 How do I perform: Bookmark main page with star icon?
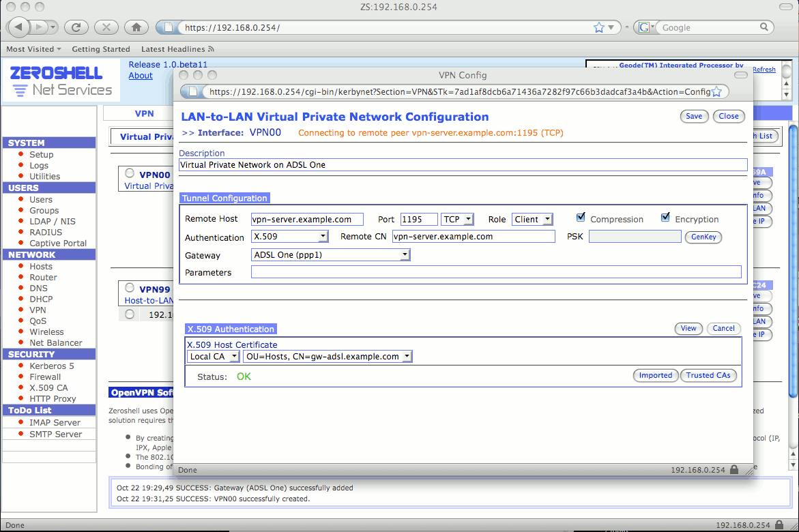click(x=599, y=27)
